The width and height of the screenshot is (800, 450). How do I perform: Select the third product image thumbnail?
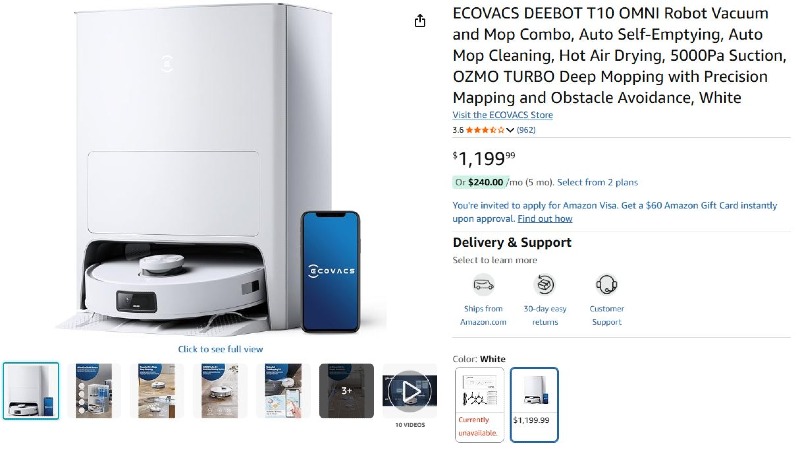[x=157, y=391]
